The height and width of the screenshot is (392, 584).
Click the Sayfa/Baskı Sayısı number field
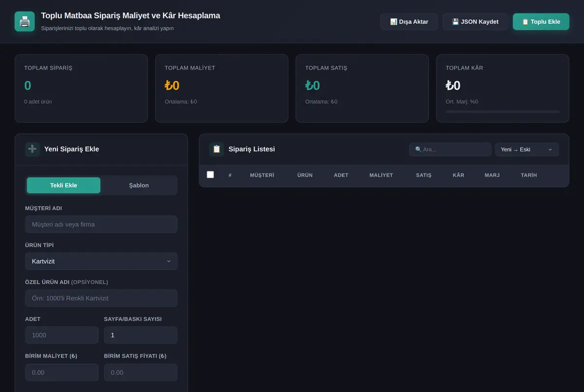click(x=141, y=335)
